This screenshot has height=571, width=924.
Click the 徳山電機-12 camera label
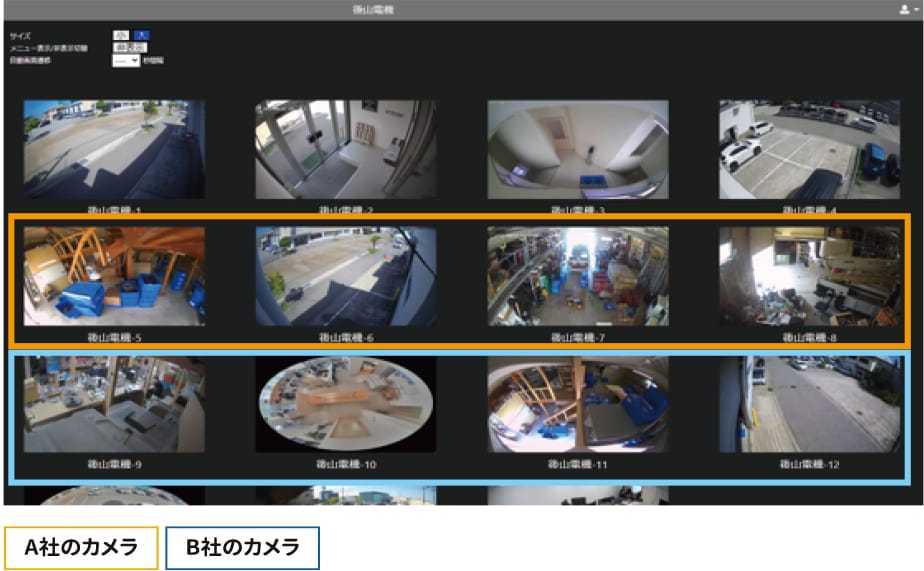point(810,464)
